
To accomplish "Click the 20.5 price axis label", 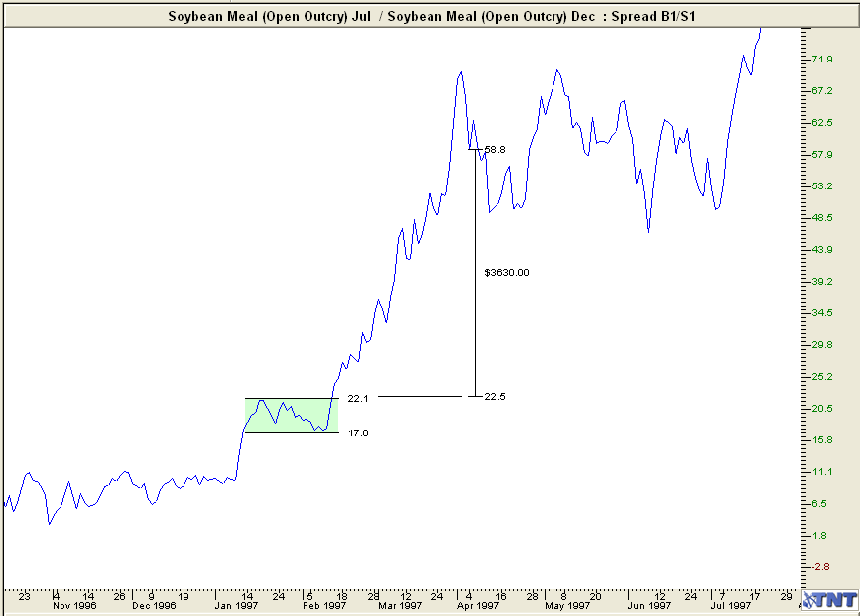I will [822, 409].
